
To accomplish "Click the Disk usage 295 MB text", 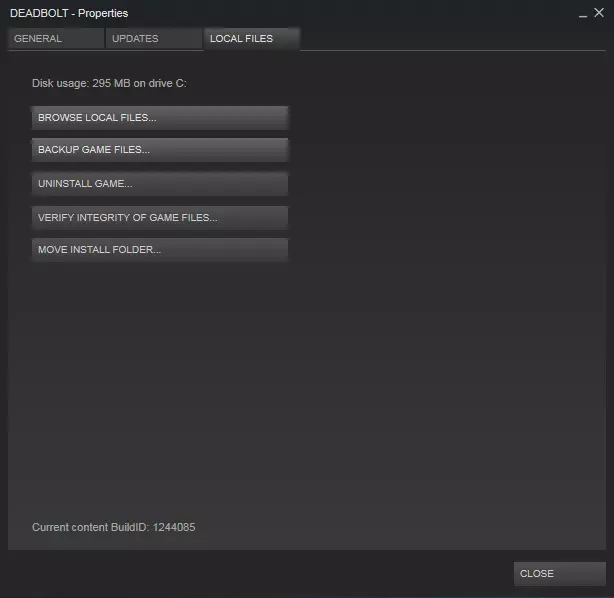I will tap(109, 83).
